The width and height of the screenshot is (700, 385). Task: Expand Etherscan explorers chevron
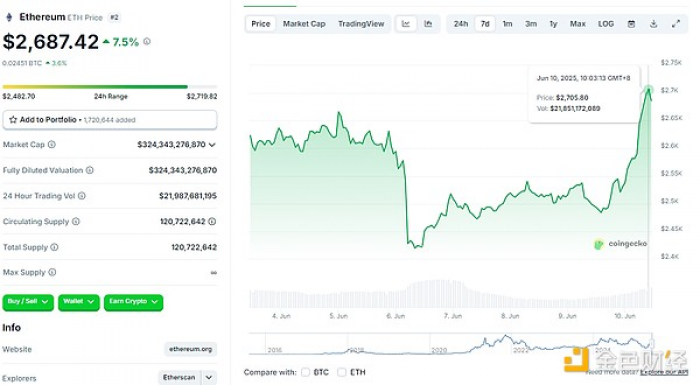(209, 377)
